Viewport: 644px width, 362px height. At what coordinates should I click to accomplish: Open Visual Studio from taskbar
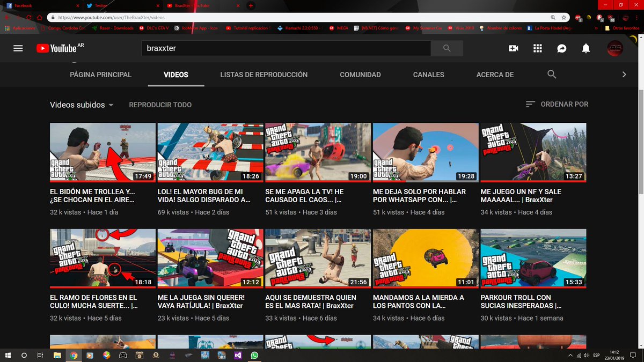238,355
